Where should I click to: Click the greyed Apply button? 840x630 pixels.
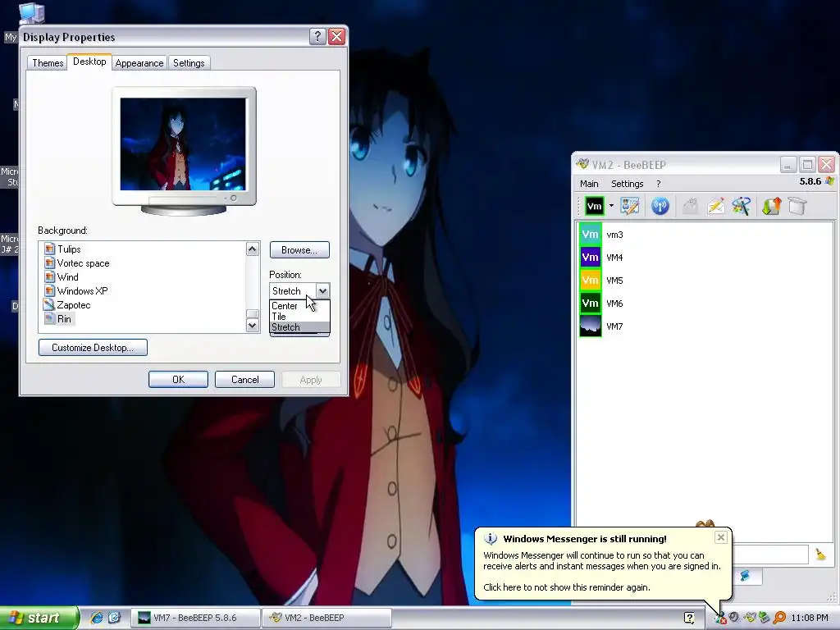pyautogui.click(x=311, y=380)
